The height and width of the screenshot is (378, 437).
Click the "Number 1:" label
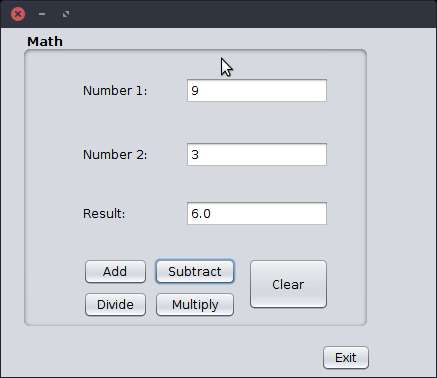[x=115, y=90]
